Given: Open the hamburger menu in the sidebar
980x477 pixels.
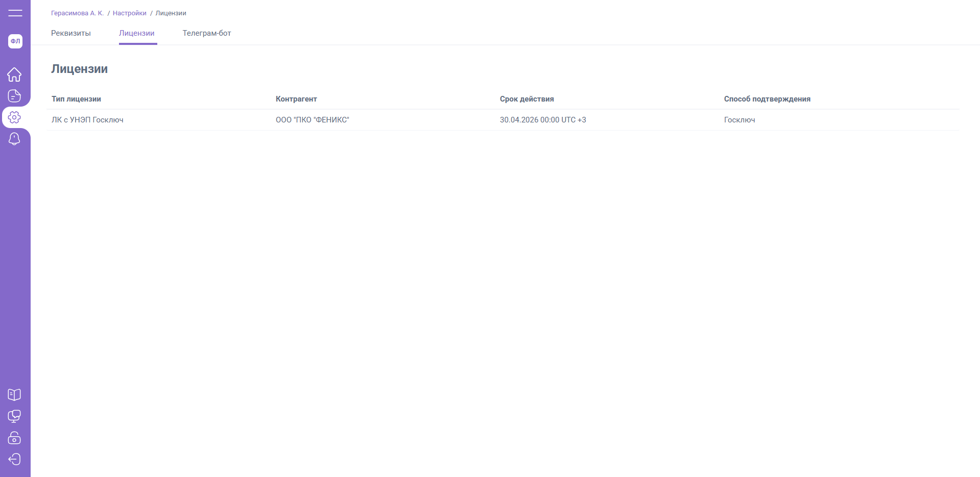Looking at the screenshot, I should [15, 13].
